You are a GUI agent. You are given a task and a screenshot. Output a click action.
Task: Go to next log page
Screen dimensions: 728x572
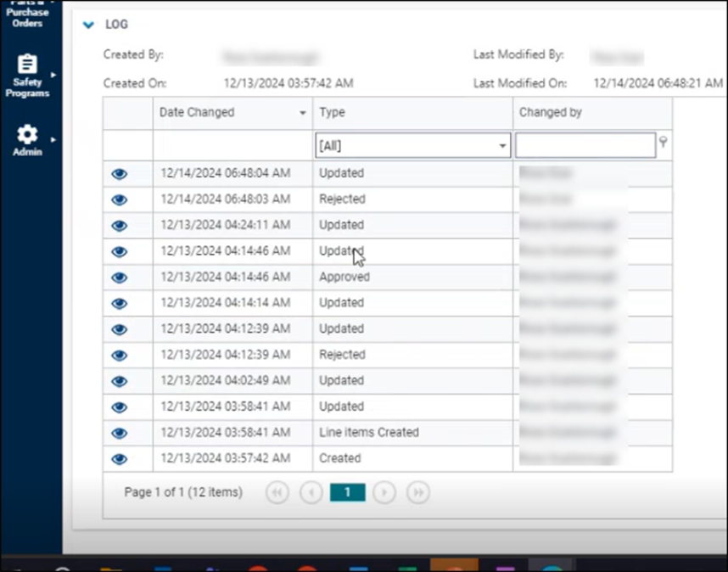(x=384, y=492)
